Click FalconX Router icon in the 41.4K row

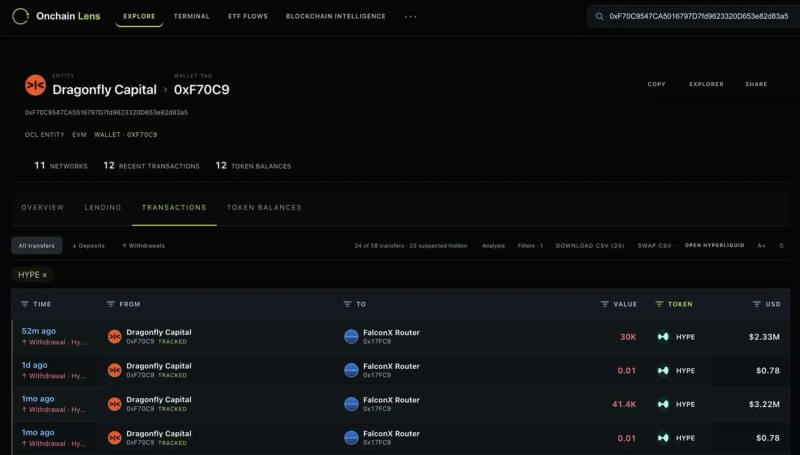coord(352,404)
